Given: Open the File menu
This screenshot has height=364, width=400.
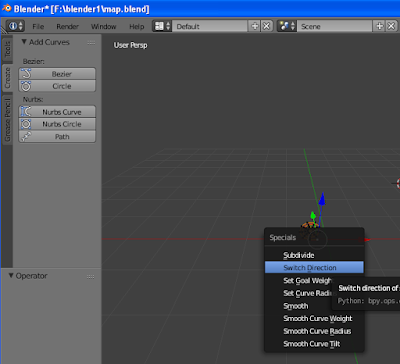Looking at the screenshot, I should pos(38,26).
